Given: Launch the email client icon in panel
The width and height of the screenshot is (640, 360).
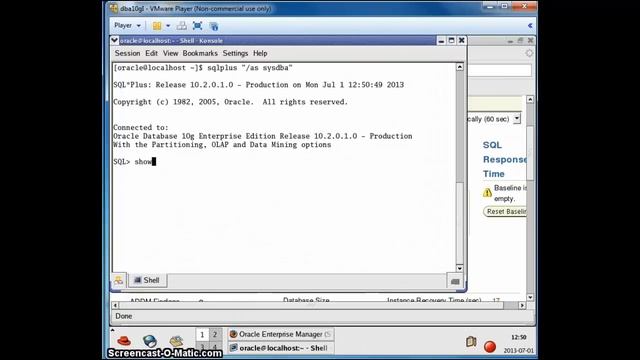Looking at the screenshot, I should coord(176,341).
